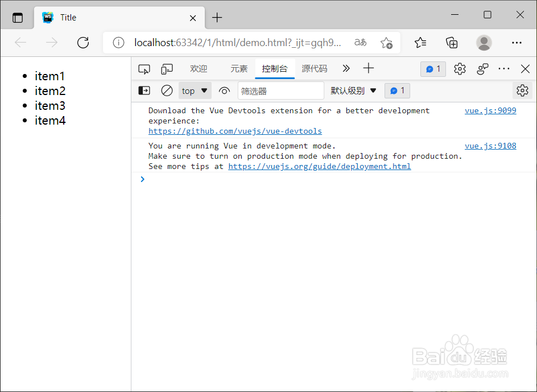The height and width of the screenshot is (392, 537).
Task: Open the Favorites list
Action: [x=420, y=43]
